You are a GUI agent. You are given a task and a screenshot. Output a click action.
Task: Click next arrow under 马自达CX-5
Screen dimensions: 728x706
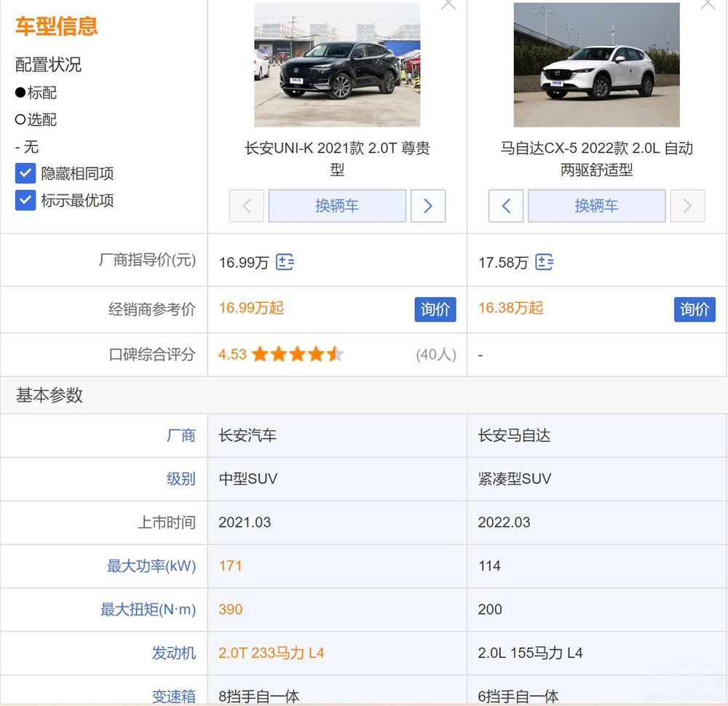[687, 206]
